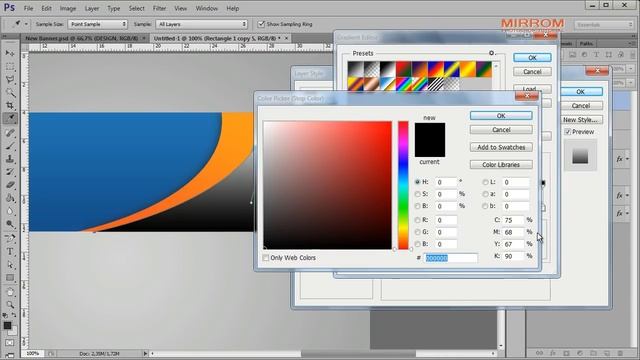Image resolution: width=640 pixels, height=360 pixels.
Task: Click the vertical hue slider strip
Action: [x=403, y=185]
